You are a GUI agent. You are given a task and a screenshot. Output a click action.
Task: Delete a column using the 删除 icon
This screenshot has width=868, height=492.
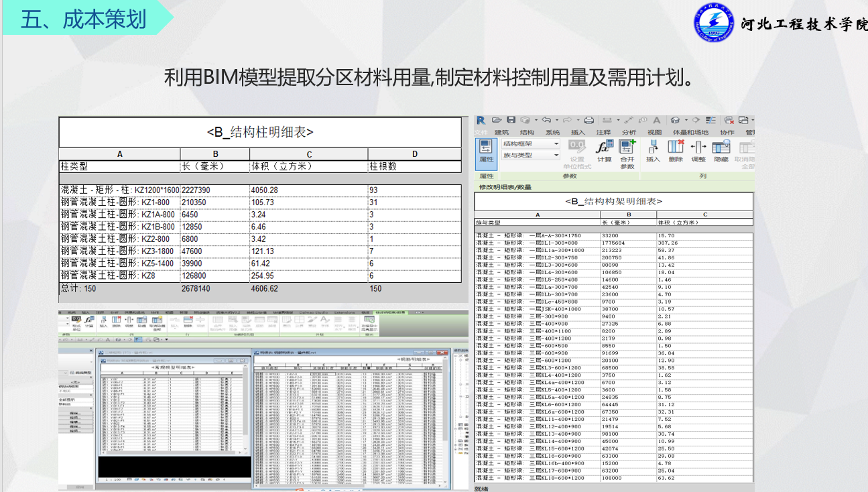pos(674,147)
